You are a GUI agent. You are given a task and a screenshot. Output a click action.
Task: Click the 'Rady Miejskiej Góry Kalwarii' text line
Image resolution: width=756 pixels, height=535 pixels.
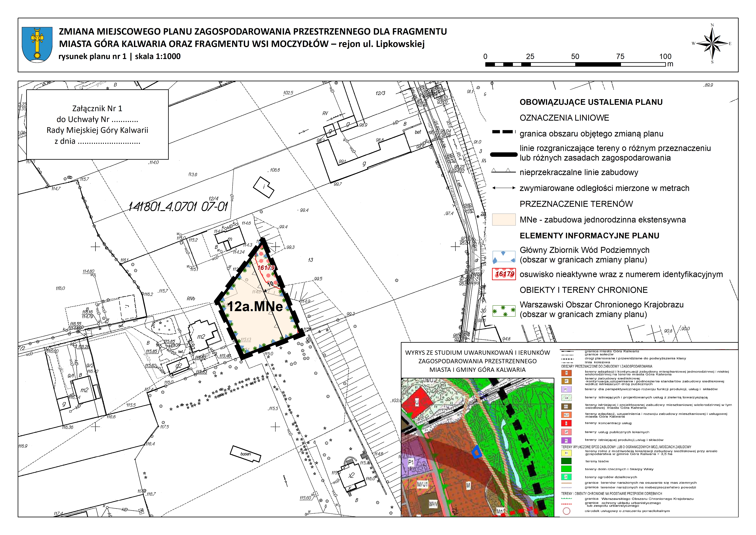tap(97, 130)
